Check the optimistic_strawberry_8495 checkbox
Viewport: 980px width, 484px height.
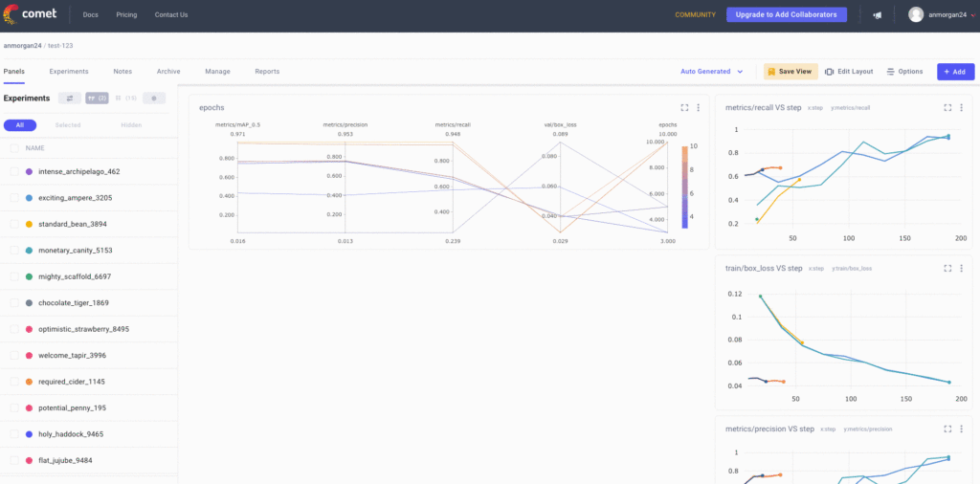[x=13, y=329]
